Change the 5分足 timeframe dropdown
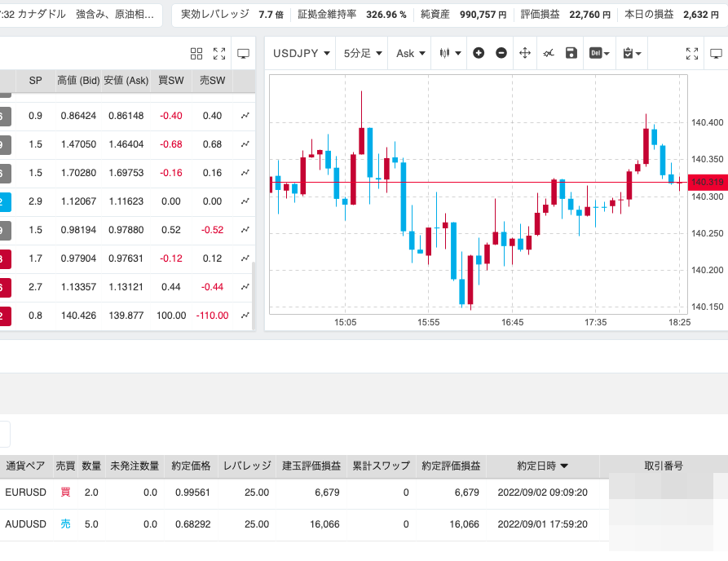Image resolution: width=728 pixels, height=561 pixels. (363, 53)
